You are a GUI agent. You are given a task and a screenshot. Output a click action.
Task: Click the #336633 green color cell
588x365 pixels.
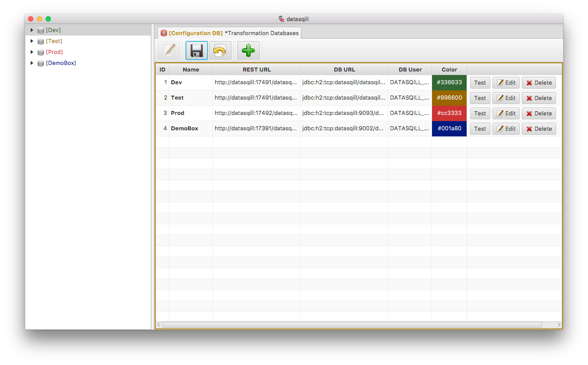[x=449, y=82]
